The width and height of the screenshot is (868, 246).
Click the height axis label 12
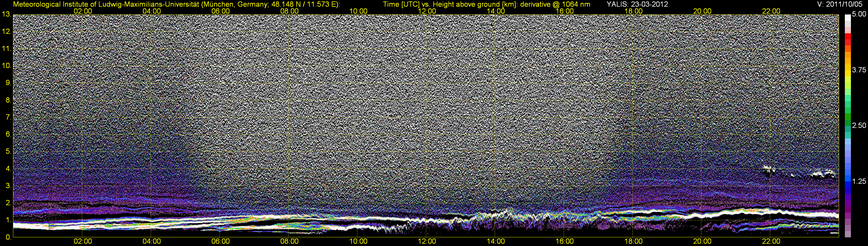click(x=6, y=32)
